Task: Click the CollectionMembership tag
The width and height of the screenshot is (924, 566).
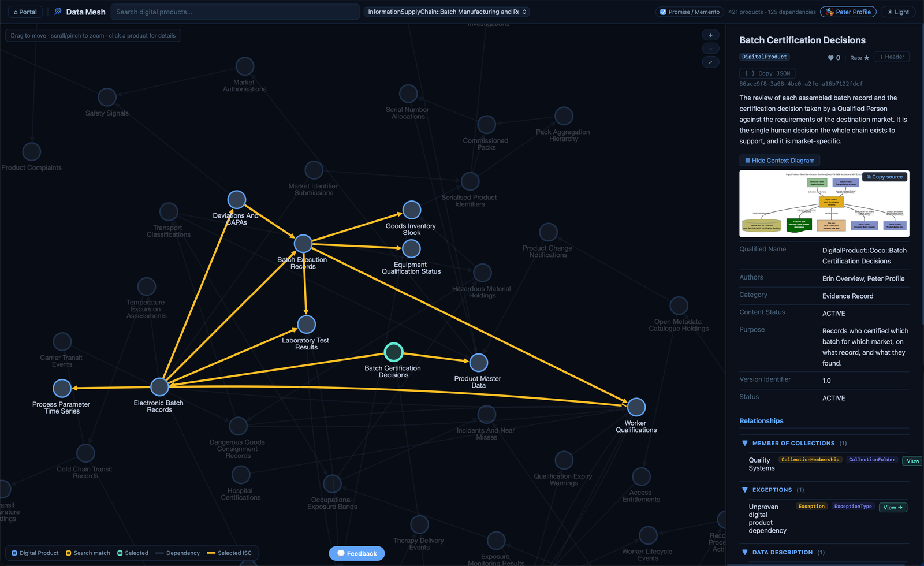Action: tap(810, 460)
